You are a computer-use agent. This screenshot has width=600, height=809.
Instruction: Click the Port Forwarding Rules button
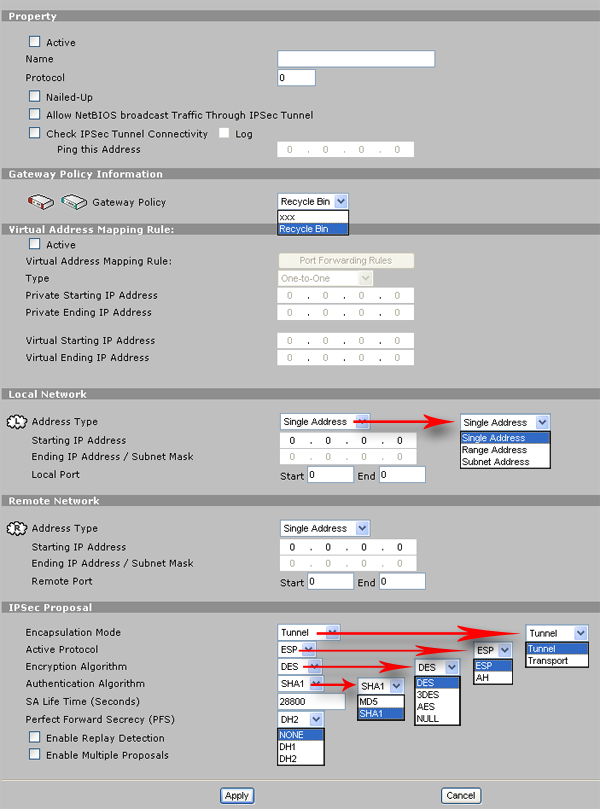tap(346, 261)
